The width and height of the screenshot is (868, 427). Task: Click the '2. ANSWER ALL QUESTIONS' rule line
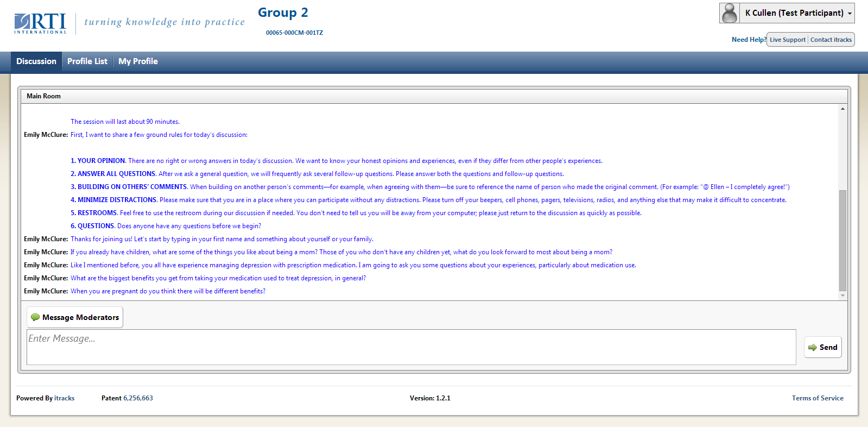point(317,174)
